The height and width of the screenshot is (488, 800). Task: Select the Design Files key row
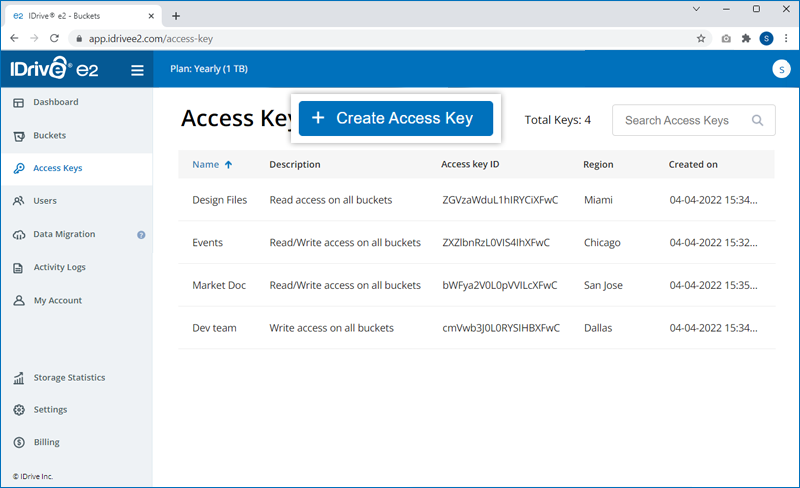pos(476,200)
